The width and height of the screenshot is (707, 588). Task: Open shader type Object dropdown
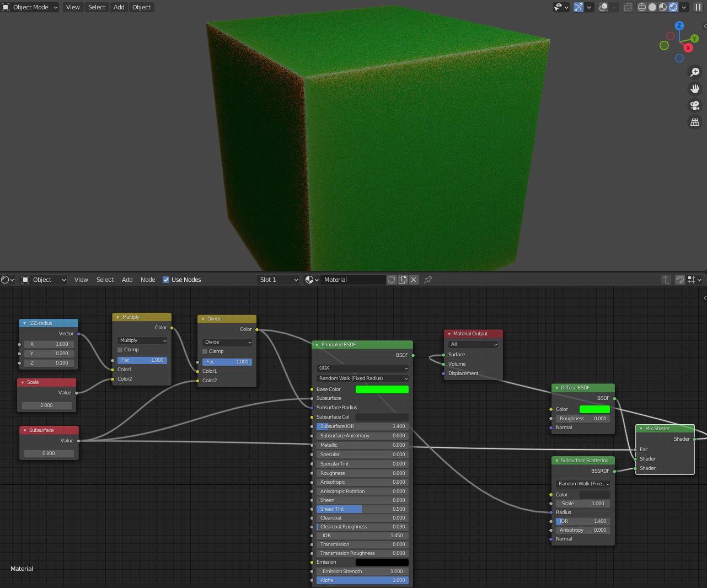44,280
